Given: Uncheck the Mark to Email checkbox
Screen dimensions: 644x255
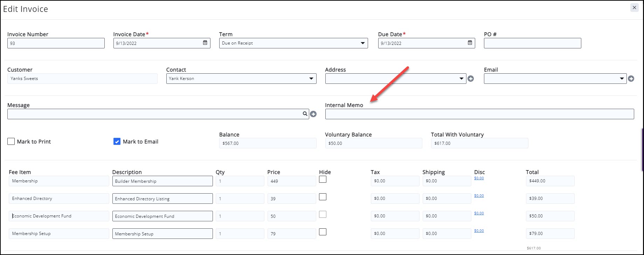Looking at the screenshot, I should tap(117, 141).
